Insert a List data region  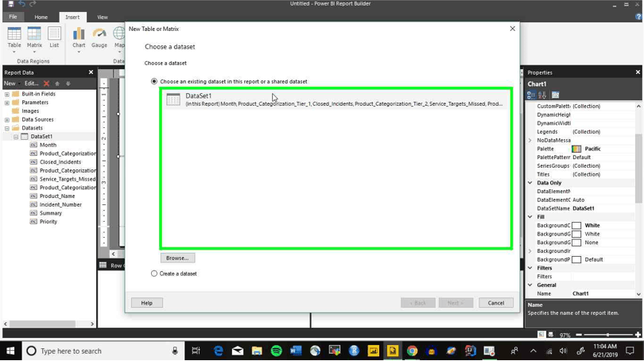click(54, 39)
